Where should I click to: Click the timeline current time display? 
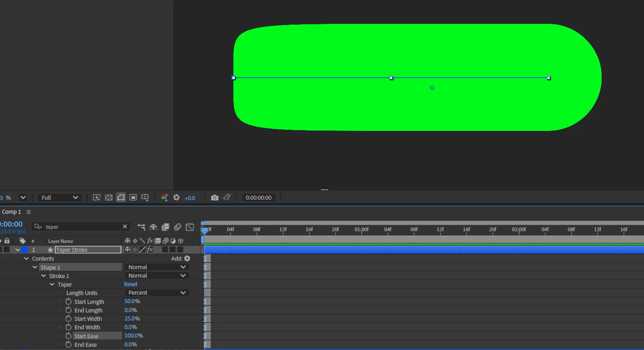click(x=11, y=224)
